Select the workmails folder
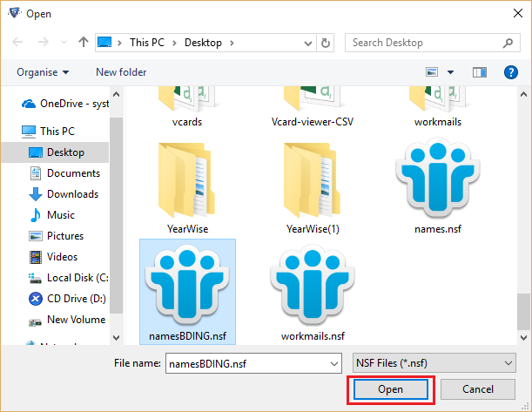The height and width of the screenshot is (412, 532). pyautogui.click(x=438, y=106)
